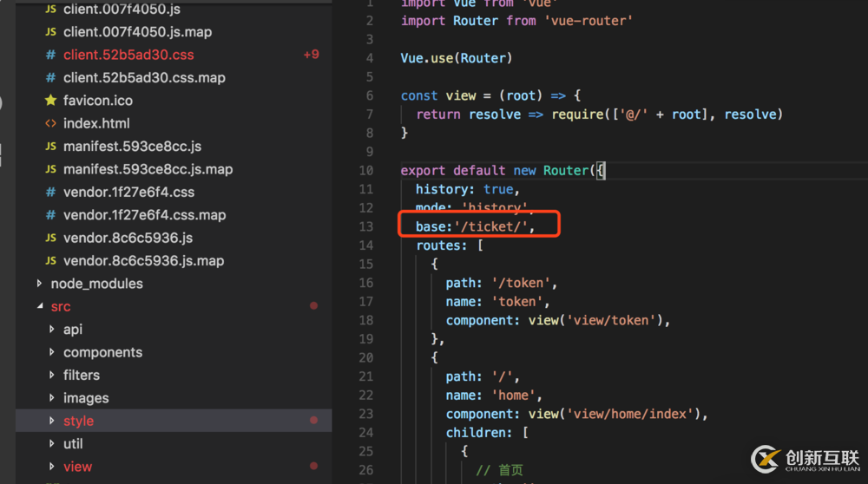The height and width of the screenshot is (484, 868).
Task: Click Vue.use(Router) code line
Action: (457, 58)
